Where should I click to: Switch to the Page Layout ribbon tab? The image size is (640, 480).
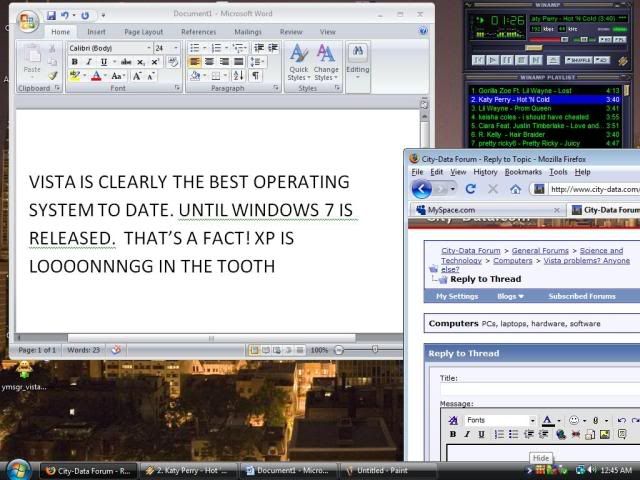click(x=144, y=32)
